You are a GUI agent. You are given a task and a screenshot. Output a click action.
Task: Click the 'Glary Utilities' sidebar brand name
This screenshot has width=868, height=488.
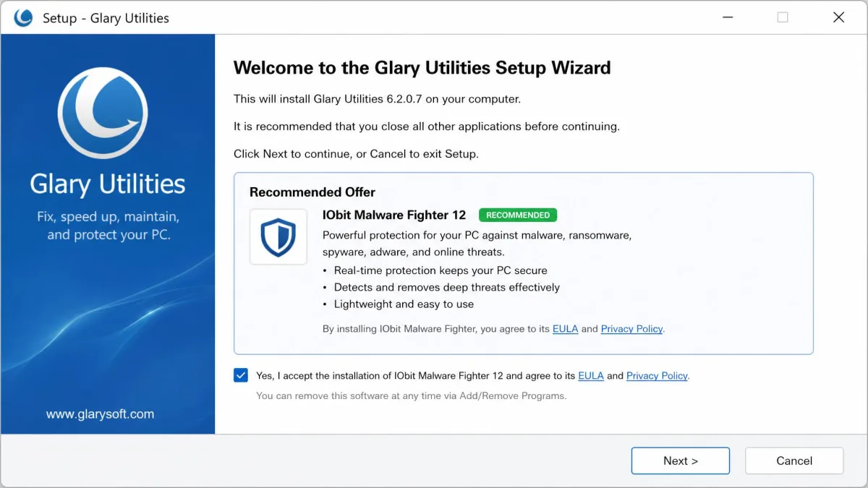tap(108, 184)
